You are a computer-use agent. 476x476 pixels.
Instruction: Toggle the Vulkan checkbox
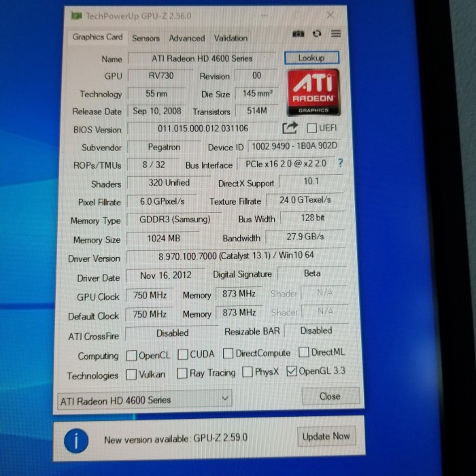[132, 374]
